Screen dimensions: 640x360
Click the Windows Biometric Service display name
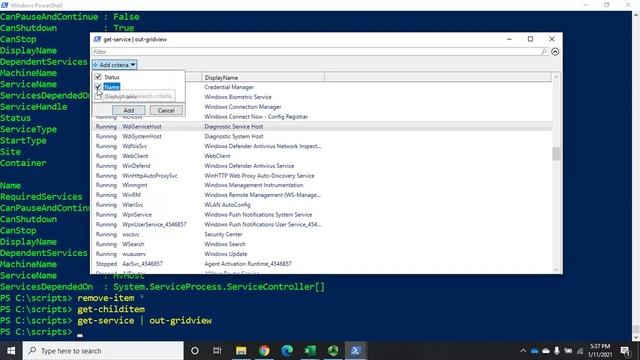tap(238, 97)
